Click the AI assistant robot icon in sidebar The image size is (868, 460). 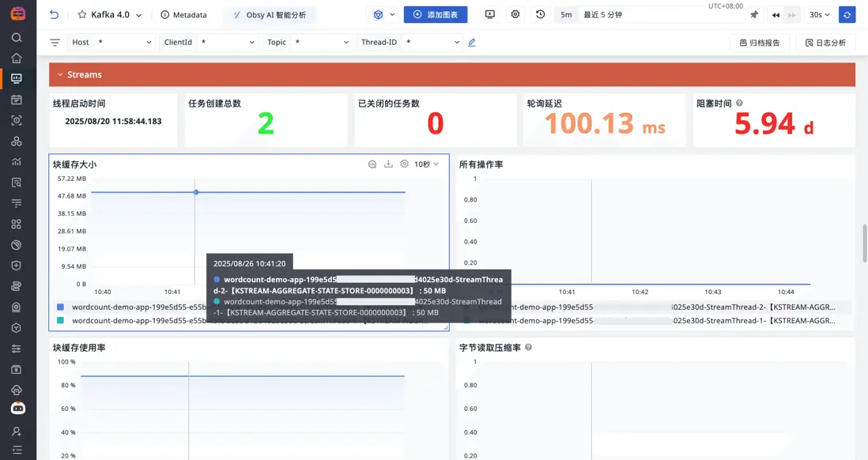click(x=17, y=407)
